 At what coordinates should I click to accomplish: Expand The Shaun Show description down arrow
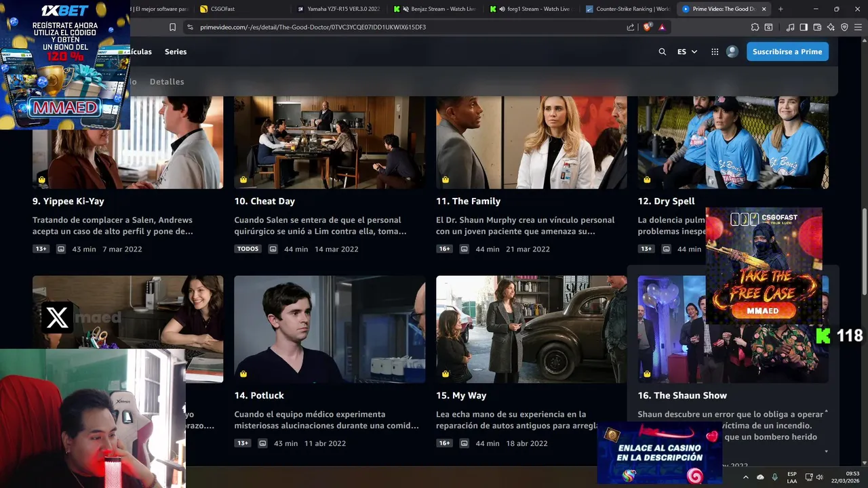[826, 451]
